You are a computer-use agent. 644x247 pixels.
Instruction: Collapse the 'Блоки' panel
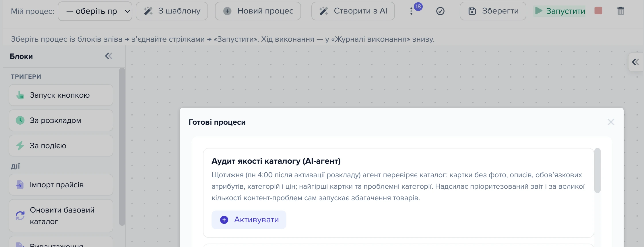coord(108,56)
